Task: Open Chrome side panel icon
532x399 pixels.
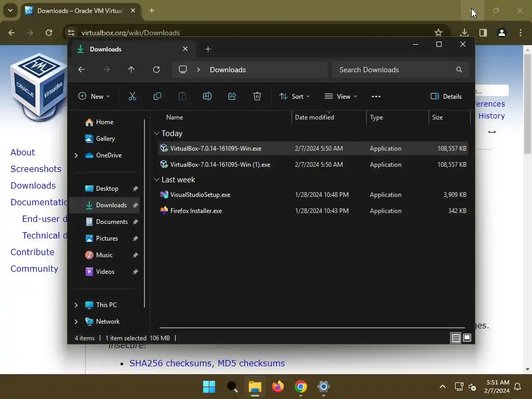Action: click(483, 33)
